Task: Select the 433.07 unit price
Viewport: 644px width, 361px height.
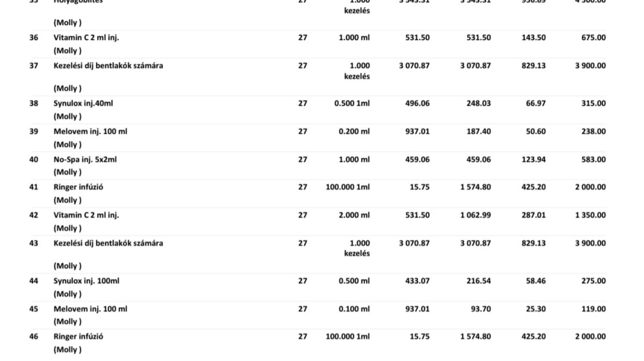Action: click(417, 281)
